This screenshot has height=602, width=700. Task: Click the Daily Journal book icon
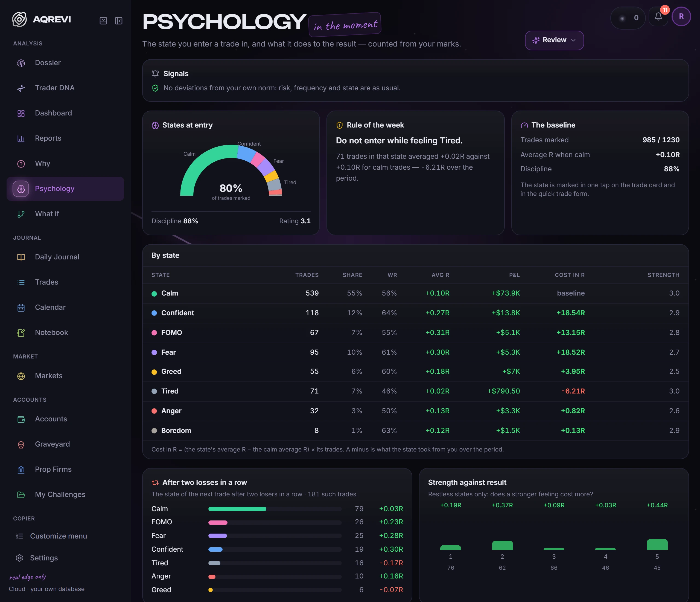point(21,257)
